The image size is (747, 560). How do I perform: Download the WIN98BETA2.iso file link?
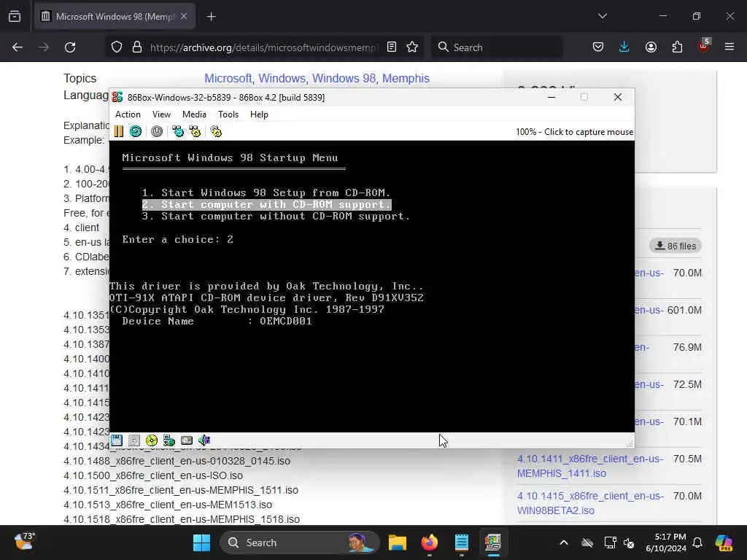589,503
